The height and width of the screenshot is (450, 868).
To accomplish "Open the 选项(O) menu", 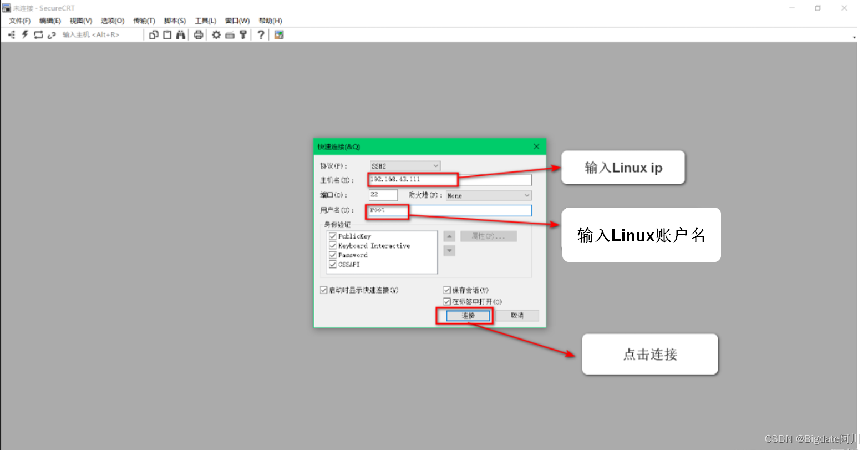I will (x=113, y=21).
